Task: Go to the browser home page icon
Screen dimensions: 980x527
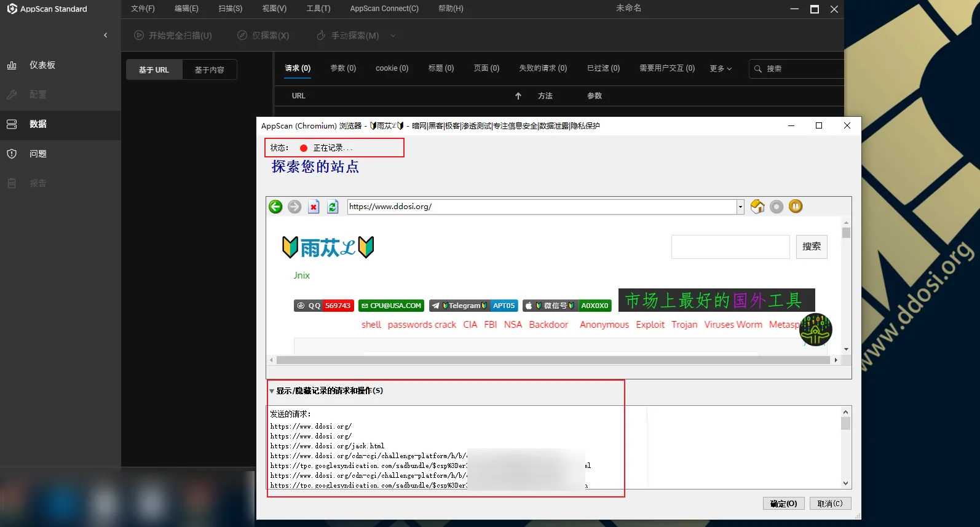Action: click(x=757, y=207)
